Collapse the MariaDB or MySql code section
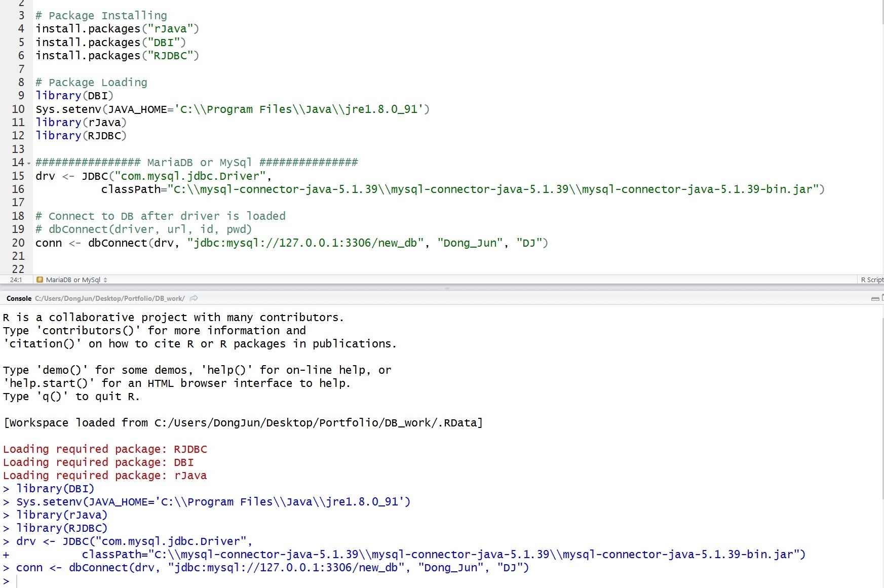This screenshot has height=588, width=884. 29,164
